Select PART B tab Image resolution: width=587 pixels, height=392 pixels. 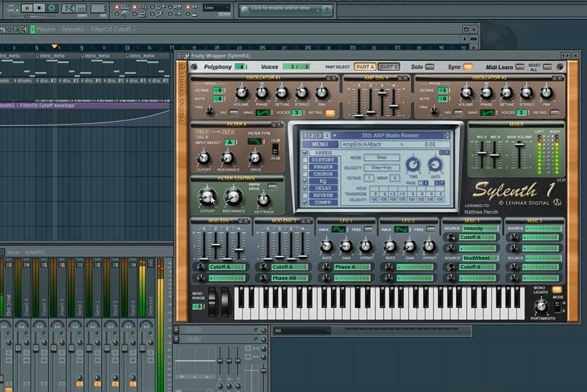389,67
